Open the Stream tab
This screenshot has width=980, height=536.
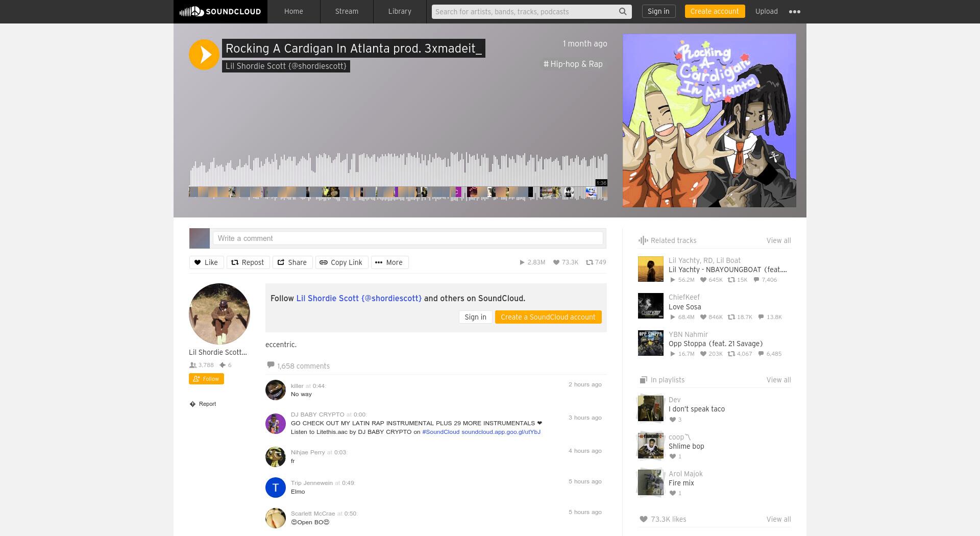(x=347, y=11)
